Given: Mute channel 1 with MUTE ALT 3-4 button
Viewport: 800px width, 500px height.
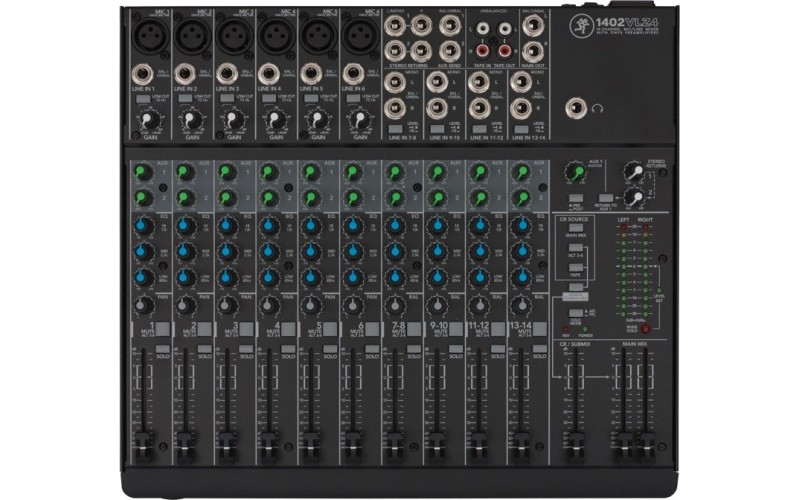Looking at the screenshot, I should point(163,329).
